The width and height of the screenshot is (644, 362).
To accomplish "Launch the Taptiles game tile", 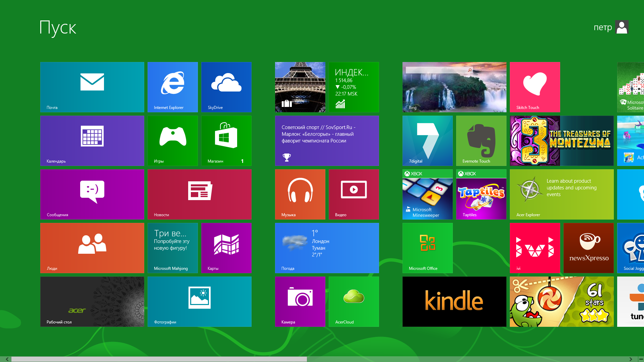I will tap(481, 194).
